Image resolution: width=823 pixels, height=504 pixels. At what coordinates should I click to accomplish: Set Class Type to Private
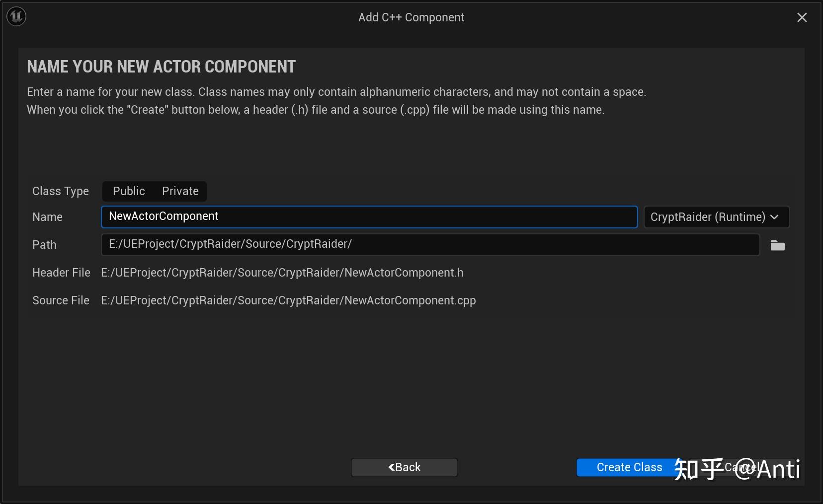tap(180, 191)
